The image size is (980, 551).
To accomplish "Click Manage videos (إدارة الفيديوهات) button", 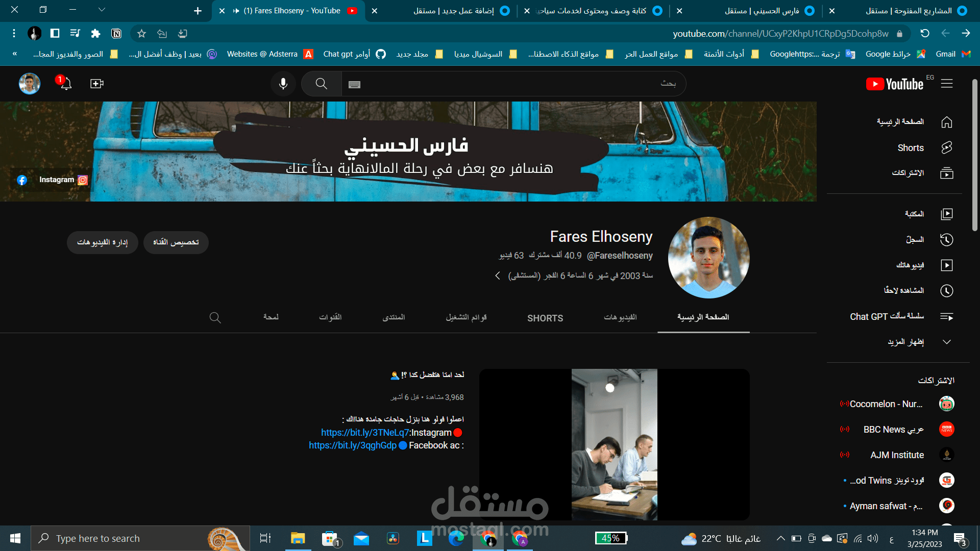I will pyautogui.click(x=102, y=242).
